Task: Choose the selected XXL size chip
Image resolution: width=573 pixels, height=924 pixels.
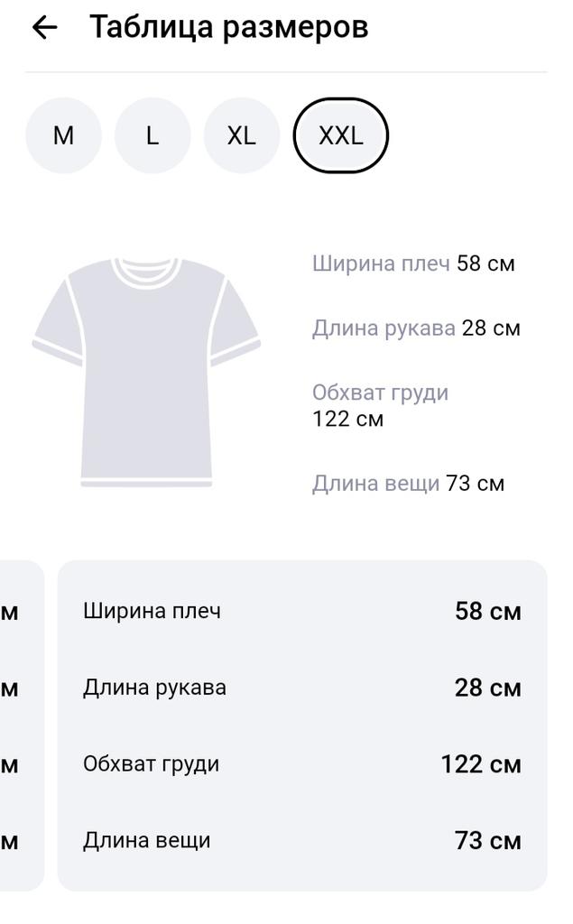Action: 341,135
